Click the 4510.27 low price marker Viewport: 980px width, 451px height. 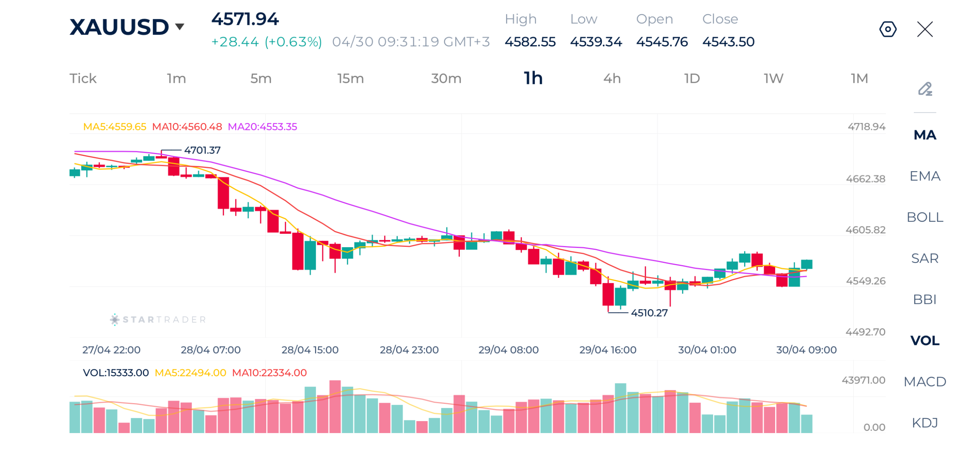point(649,313)
